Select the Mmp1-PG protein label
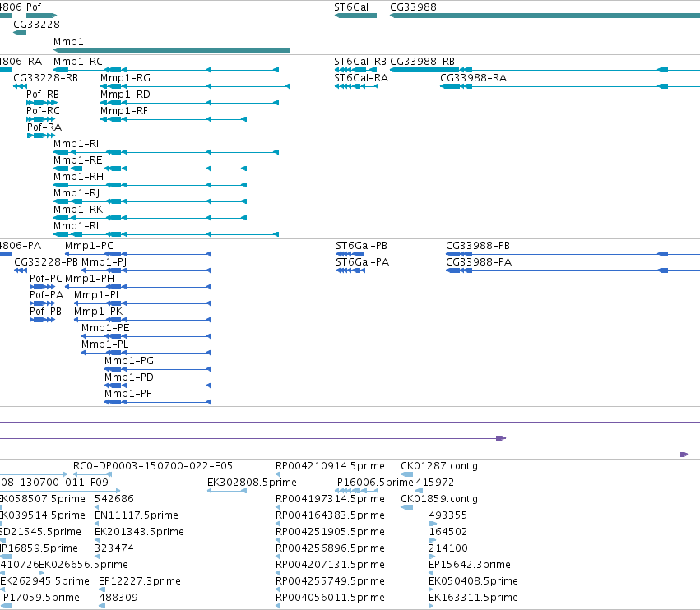The image size is (700, 610). tap(129, 361)
